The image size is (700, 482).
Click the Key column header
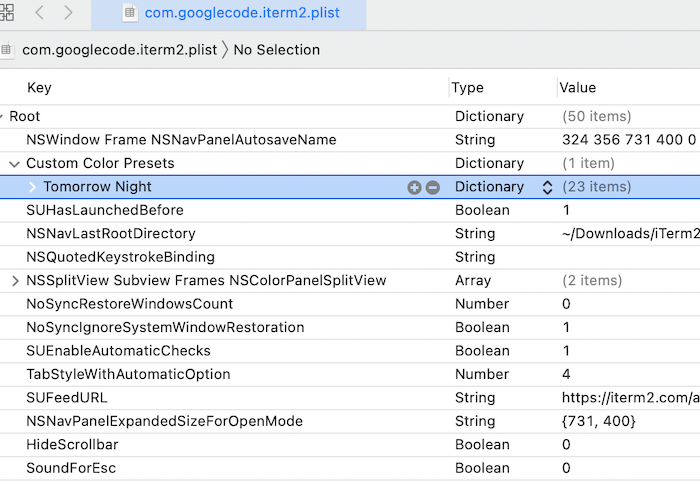tap(39, 87)
